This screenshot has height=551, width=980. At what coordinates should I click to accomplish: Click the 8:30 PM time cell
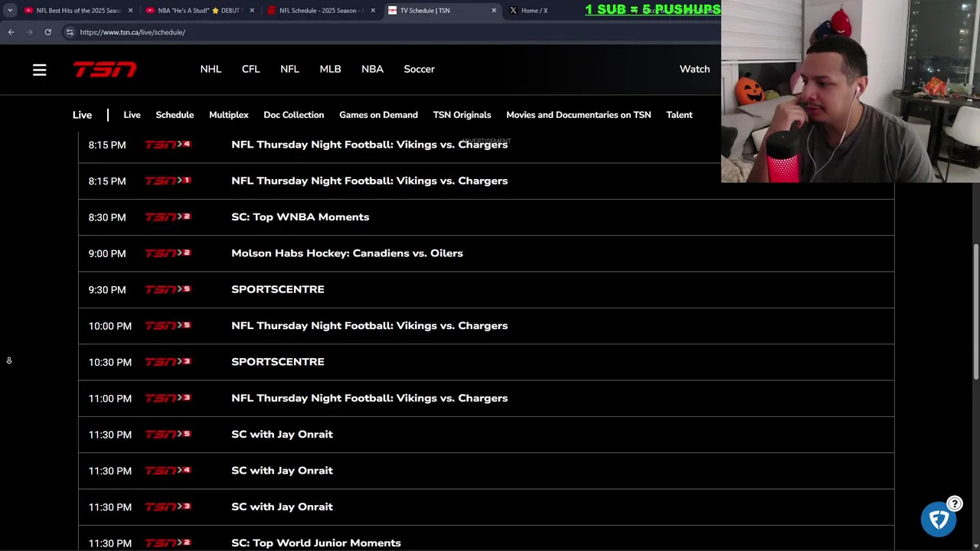[107, 217]
